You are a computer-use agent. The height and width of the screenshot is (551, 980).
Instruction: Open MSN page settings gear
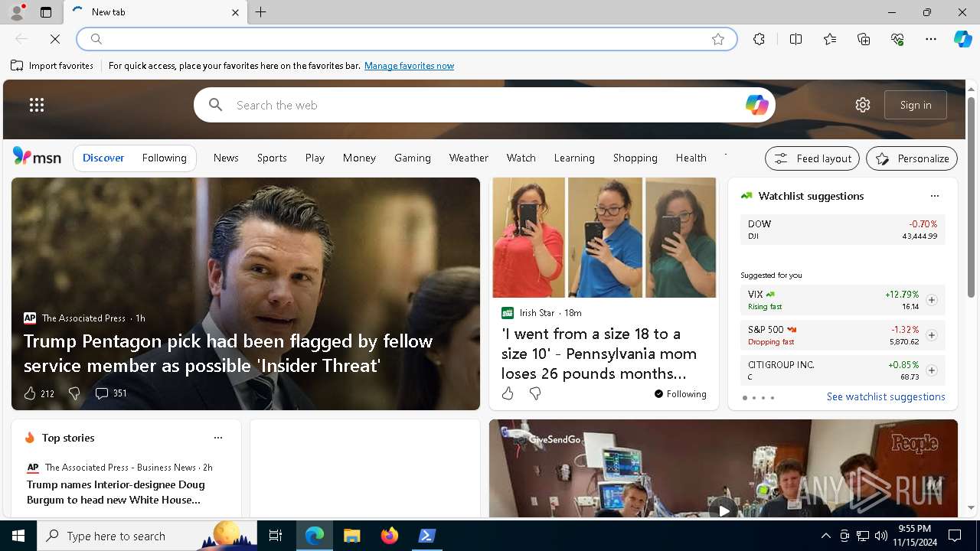point(863,105)
